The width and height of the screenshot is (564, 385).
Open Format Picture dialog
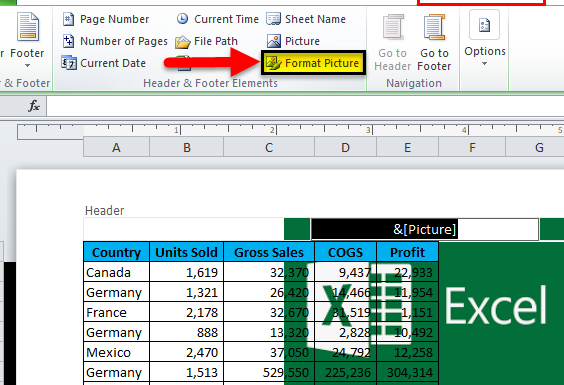point(313,63)
